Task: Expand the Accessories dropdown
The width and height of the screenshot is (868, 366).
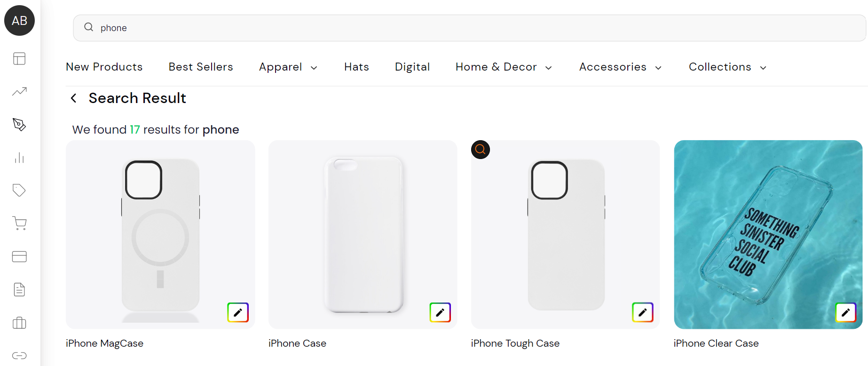Action: [x=620, y=67]
